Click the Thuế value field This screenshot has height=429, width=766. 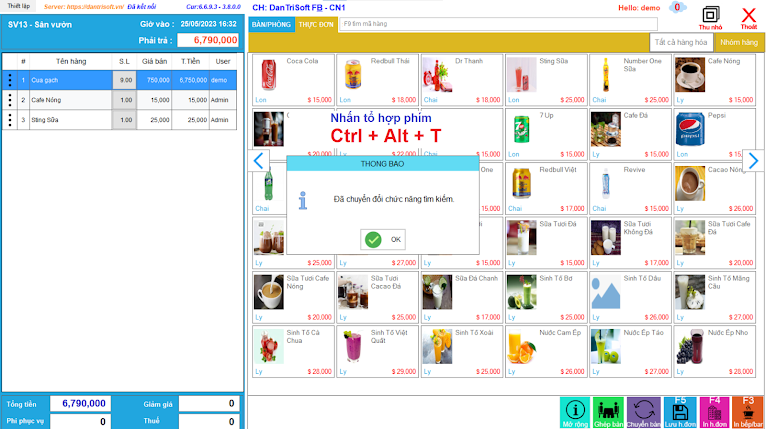tap(208, 421)
